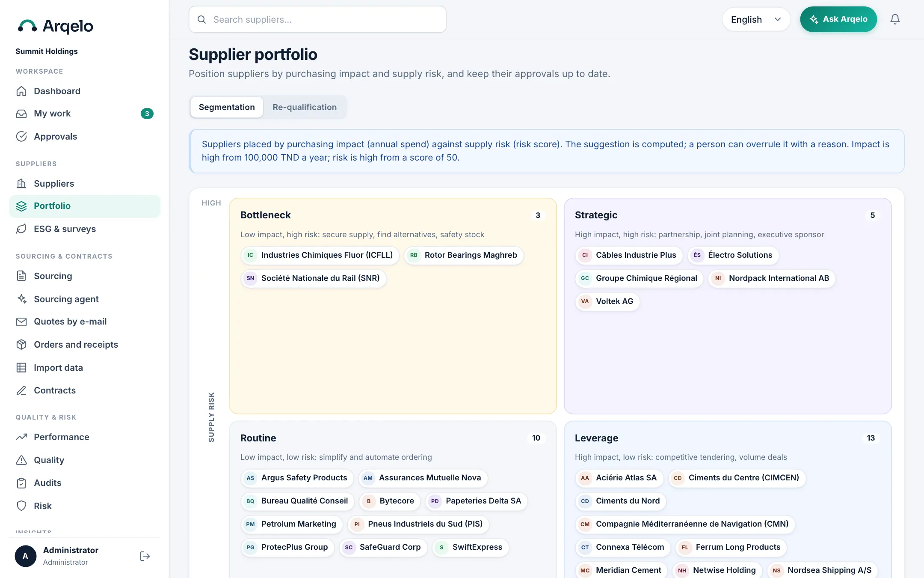Switch to the Segmentation tab
This screenshot has width=924, height=578.
(x=227, y=107)
